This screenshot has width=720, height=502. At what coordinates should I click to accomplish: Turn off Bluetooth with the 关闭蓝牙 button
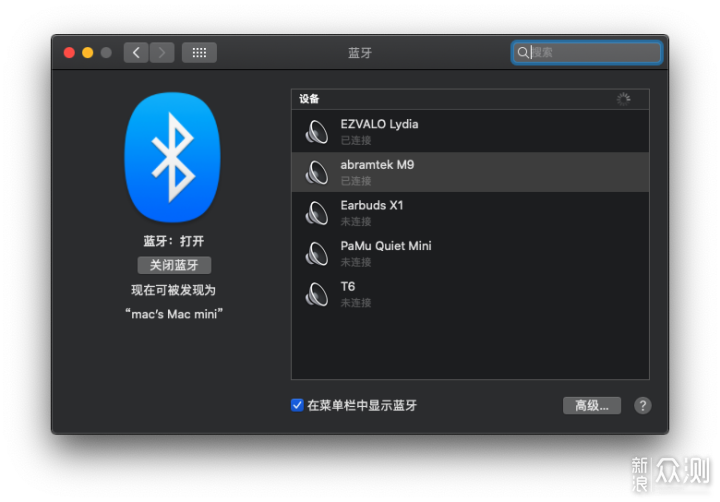(x=174, y=265)
